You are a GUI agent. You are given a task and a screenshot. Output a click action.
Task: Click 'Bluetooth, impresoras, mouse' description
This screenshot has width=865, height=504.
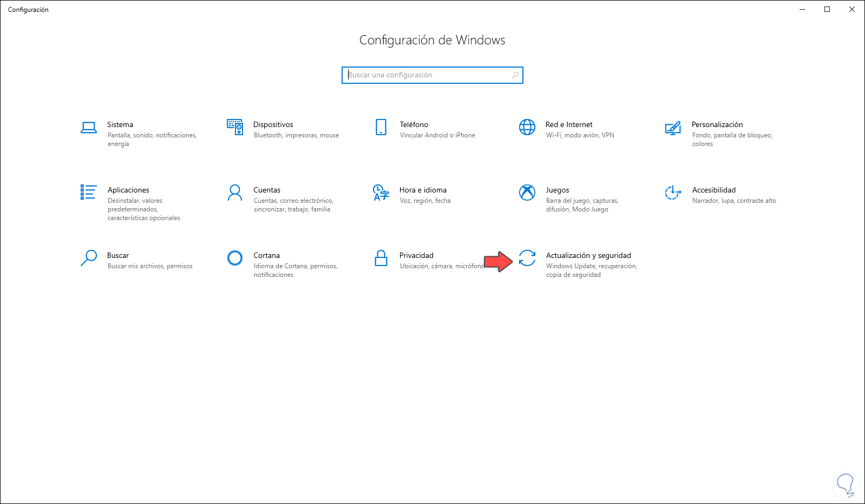297,135
